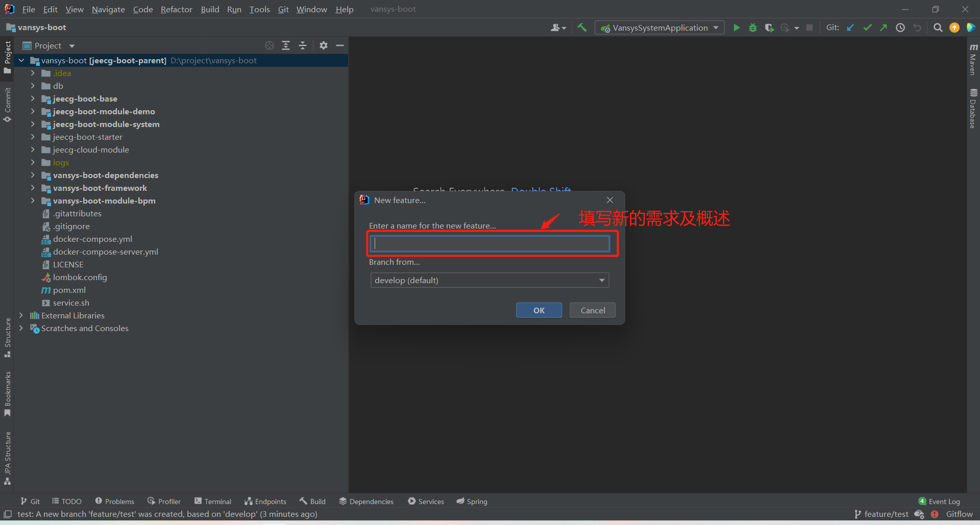980x525 pixels.
Task: Toggle the Commit side panel
Action: 7,105
